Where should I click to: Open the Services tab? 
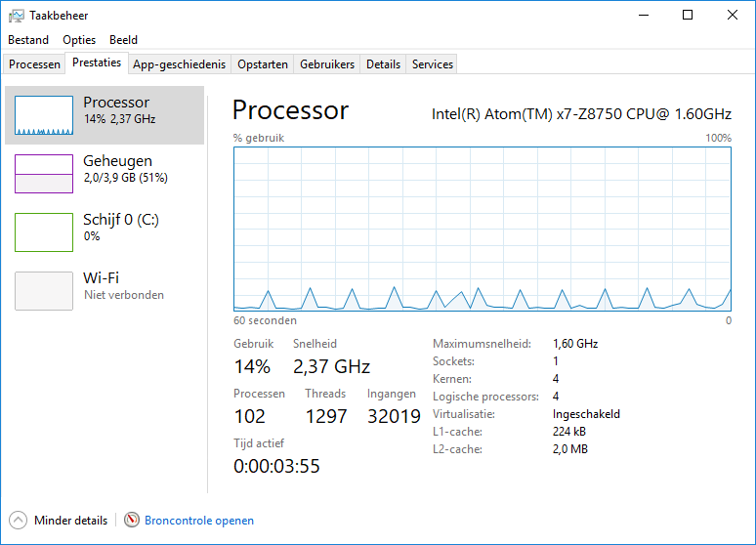433,64
